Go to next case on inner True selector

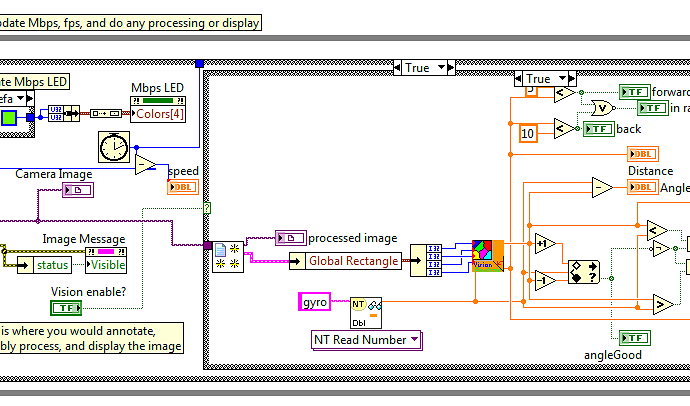[572, 79]
